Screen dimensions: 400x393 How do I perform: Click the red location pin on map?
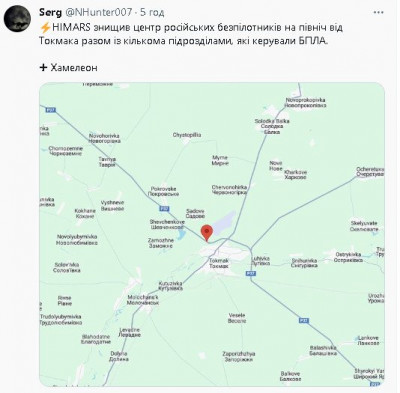tap(207, 233)
